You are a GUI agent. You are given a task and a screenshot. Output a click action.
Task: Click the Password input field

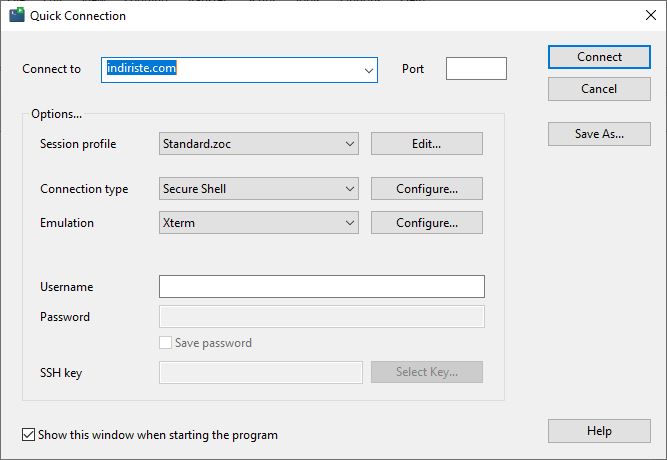point(322,317)
